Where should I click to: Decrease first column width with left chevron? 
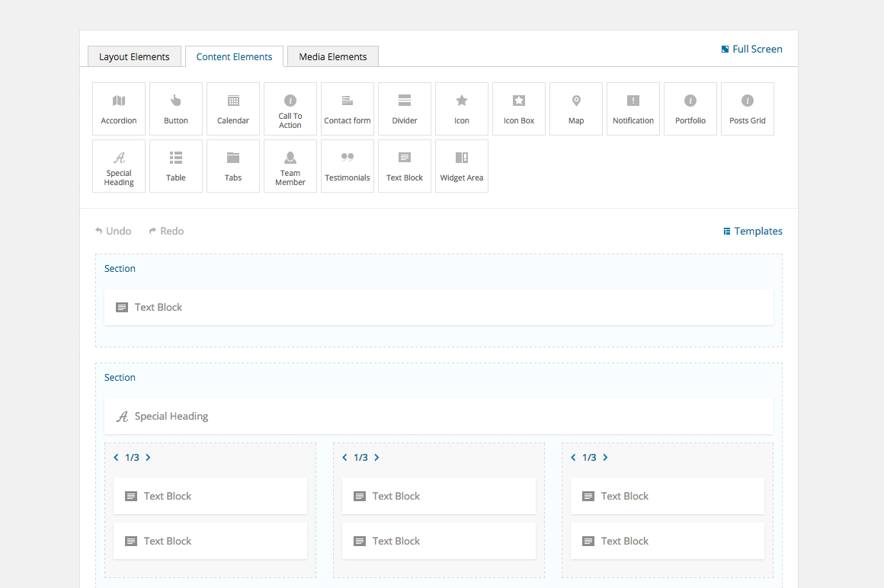[116, 458]
